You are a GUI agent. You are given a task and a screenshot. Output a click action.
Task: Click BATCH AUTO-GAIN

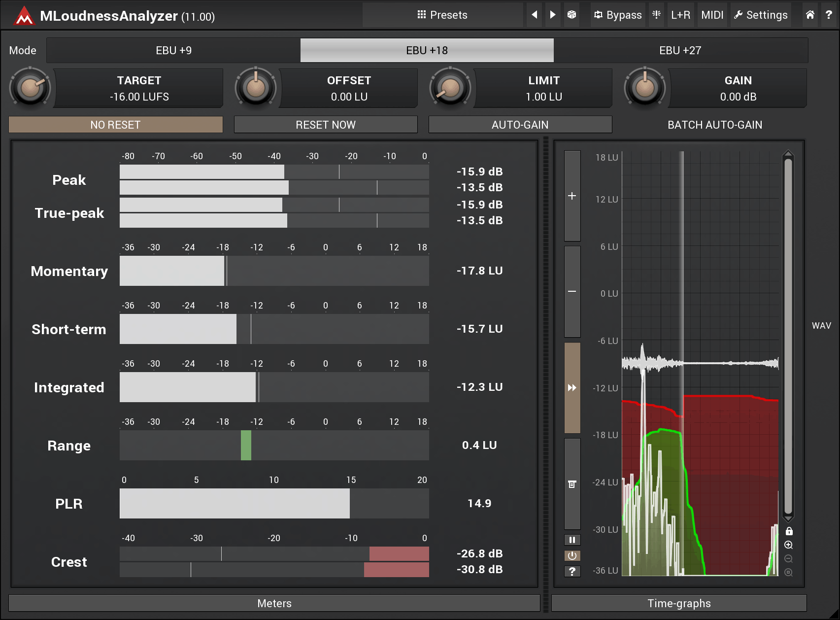714,124
